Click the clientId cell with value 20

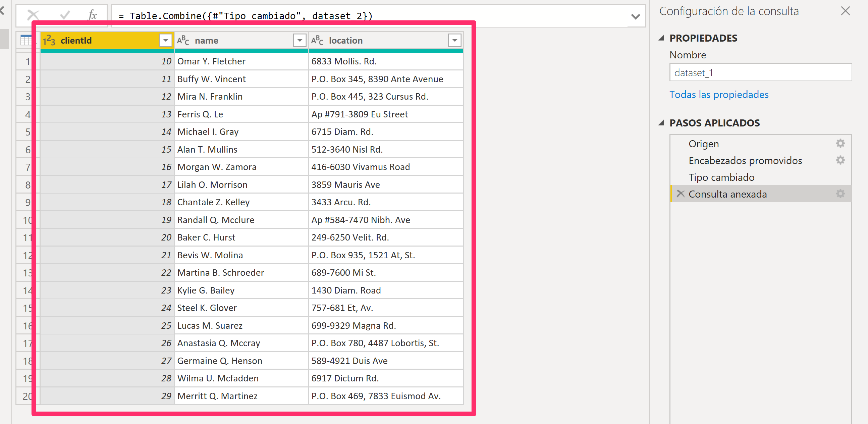coord(107,237)
